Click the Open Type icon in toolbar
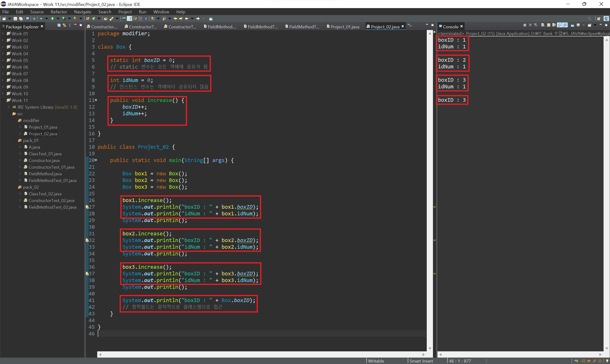 tap(106, 19)
